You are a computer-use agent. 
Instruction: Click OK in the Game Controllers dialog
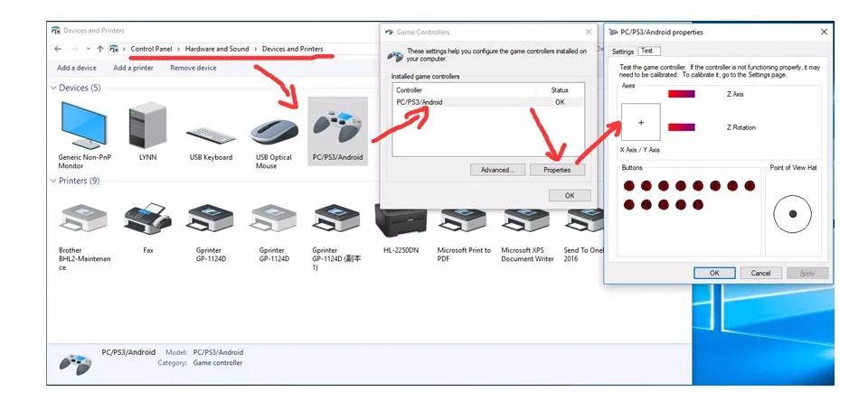click(x=570, y=195)
